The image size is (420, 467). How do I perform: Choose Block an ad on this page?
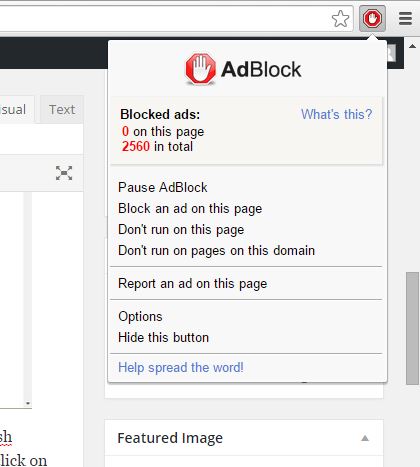click(x=190, y=209)
